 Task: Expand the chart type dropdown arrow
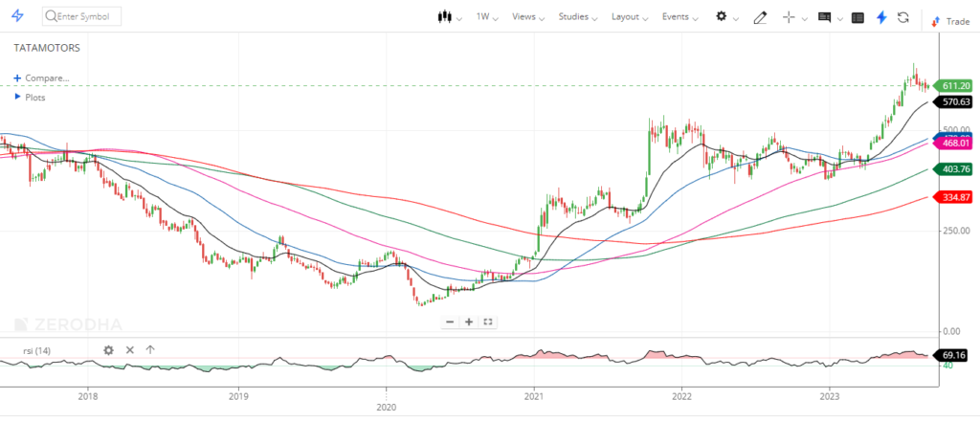(460, 18)
